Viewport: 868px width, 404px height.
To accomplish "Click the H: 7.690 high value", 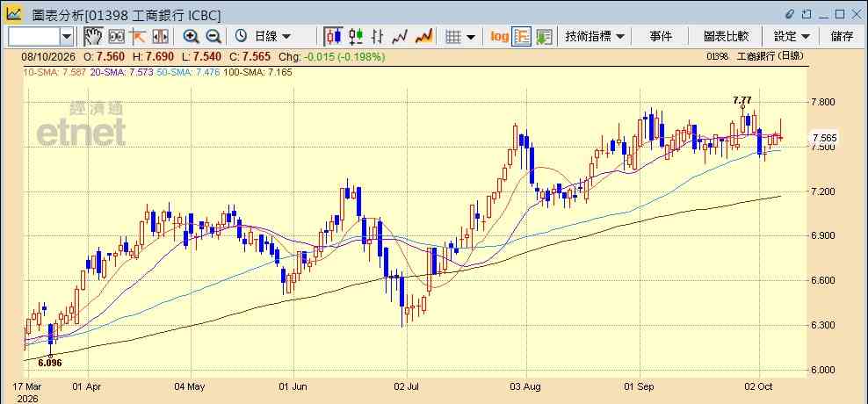I will coord(153,56).
